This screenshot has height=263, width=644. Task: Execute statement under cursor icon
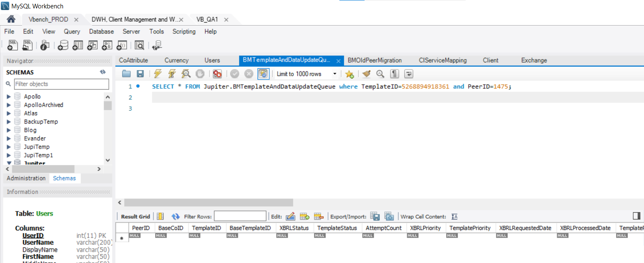172,74
